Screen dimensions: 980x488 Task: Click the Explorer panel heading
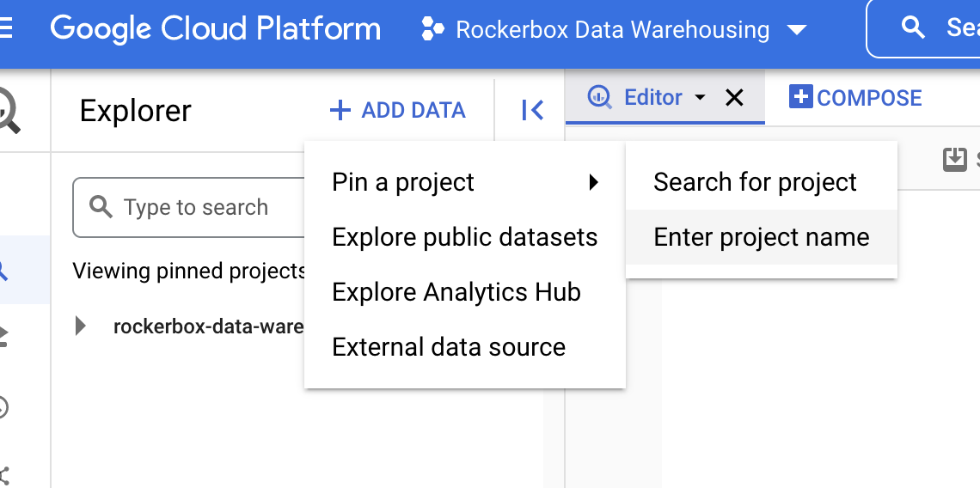(136, 111)
